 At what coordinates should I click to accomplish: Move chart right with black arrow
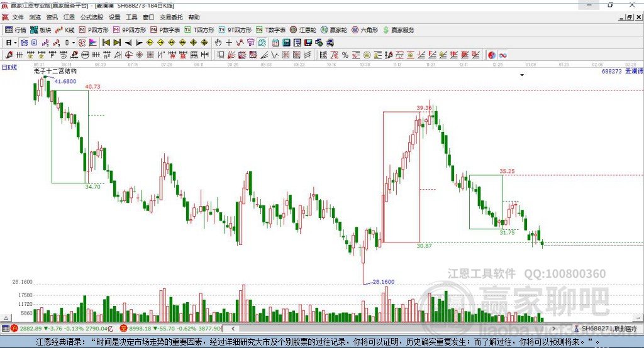pyautogui.click(x=139, y=43)
